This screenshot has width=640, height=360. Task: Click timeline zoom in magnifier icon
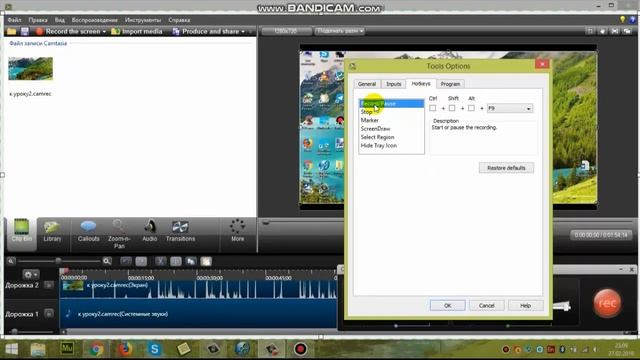click(107, 261)
